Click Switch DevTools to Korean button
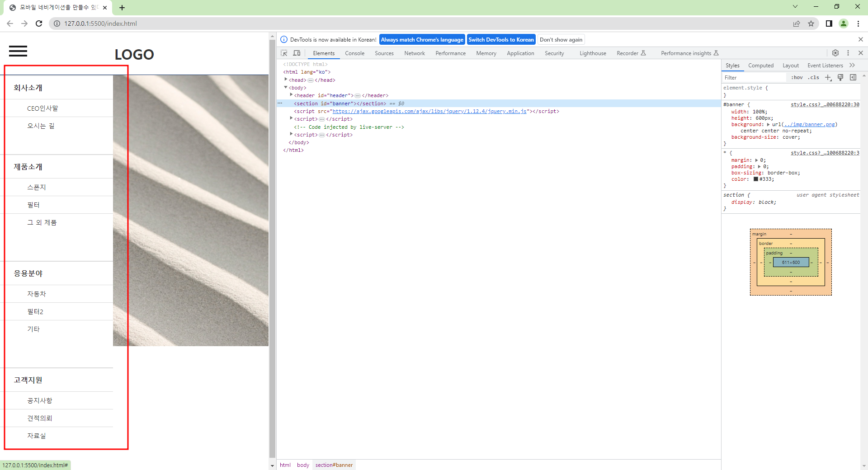This screenshot has width=868, height=470. point(501,40)
